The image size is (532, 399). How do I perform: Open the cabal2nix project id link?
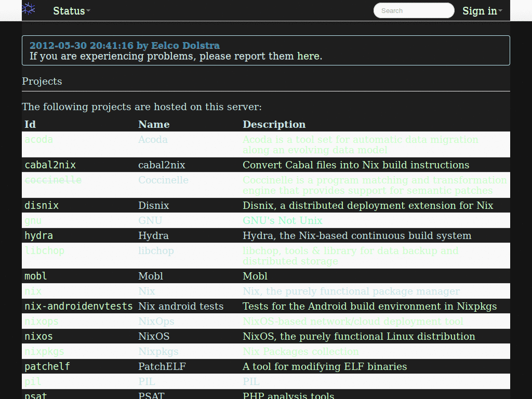tap(50, 165)
